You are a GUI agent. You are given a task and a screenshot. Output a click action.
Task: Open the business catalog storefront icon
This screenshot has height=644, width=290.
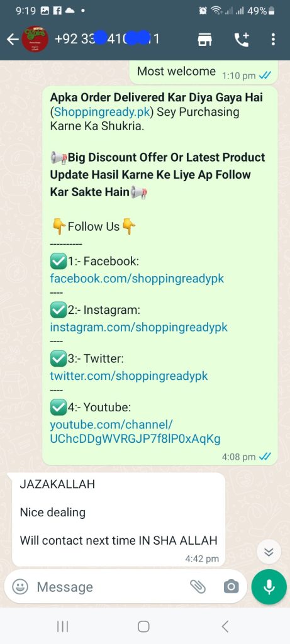(x=204, y=39)
